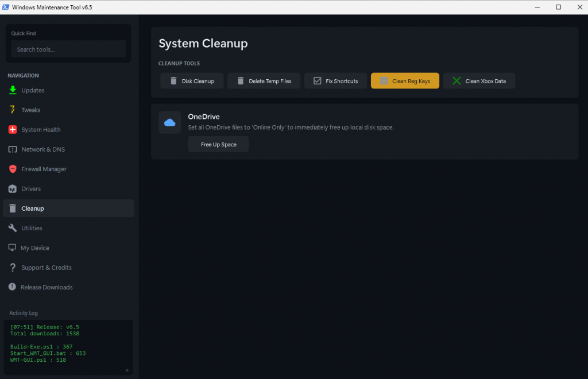Screen dimensions: 588x379
Task: Click the 'WMT-GUI.ps1 : 518' log entry
Action: click(38, 360)
